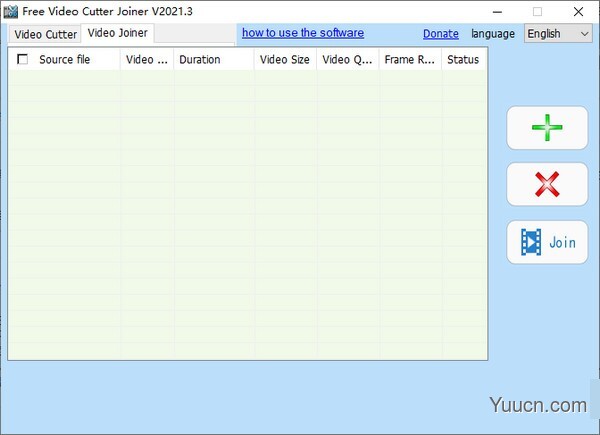Image resolution: width=600 pixels, height=435 pixels.
Task: Open the 'how to use the software' link
Action: click(x=303, y=33)
